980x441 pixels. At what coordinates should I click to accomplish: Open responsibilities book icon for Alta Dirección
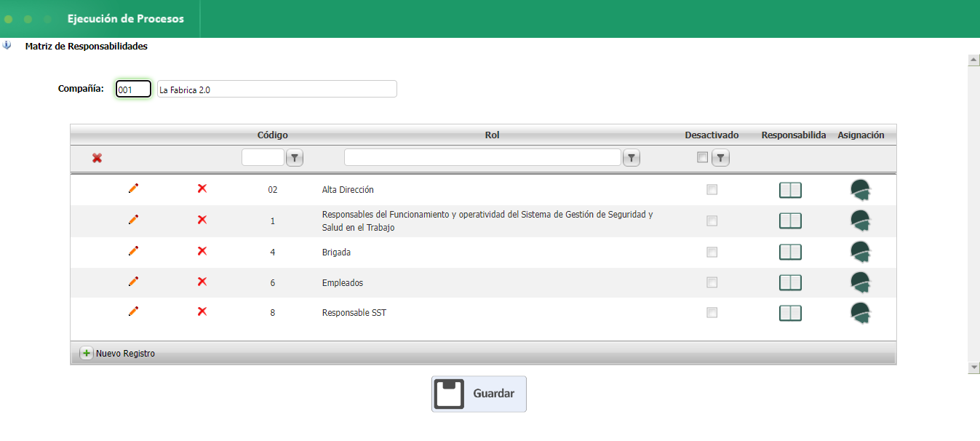790,190
